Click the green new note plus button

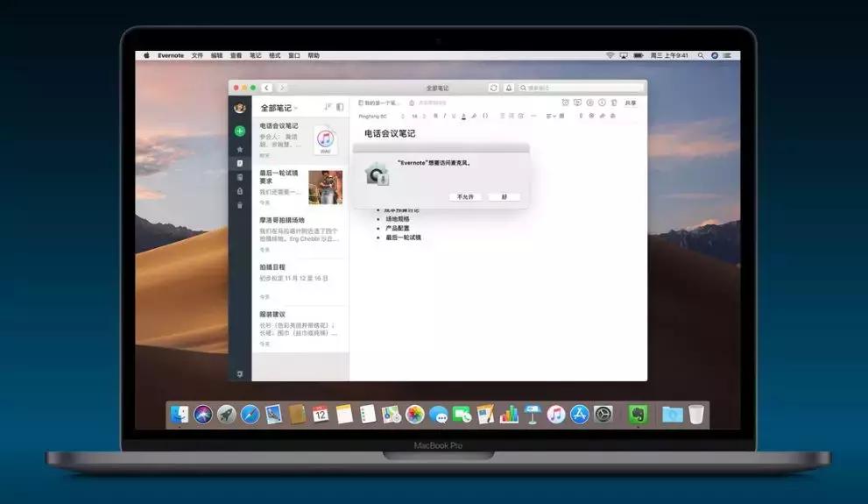click(x=240, y=131)
